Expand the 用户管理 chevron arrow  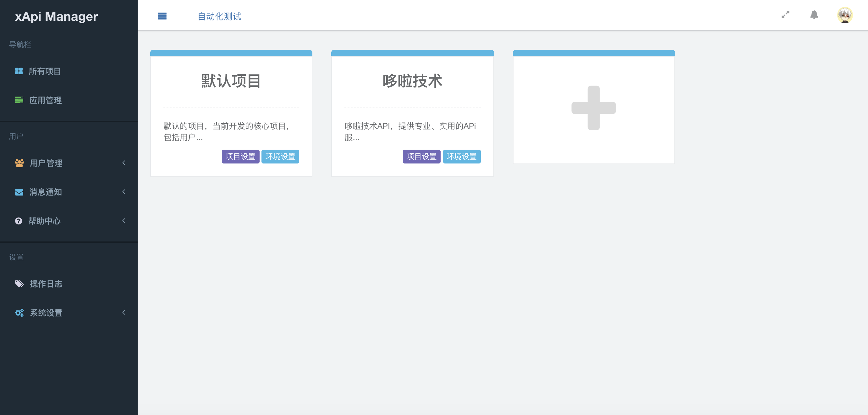(124, 163)
